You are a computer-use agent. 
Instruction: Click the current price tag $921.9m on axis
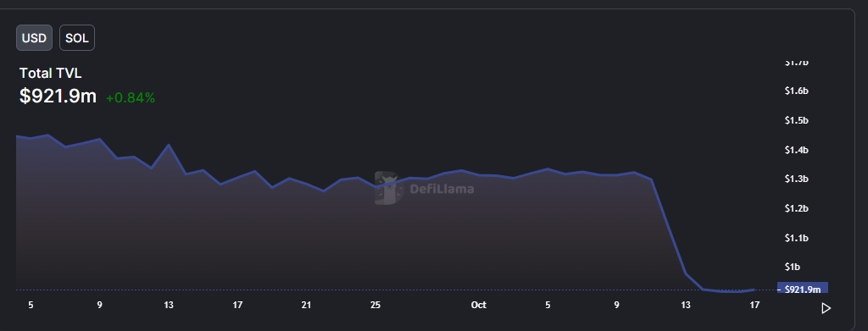(x=803, y=288)
